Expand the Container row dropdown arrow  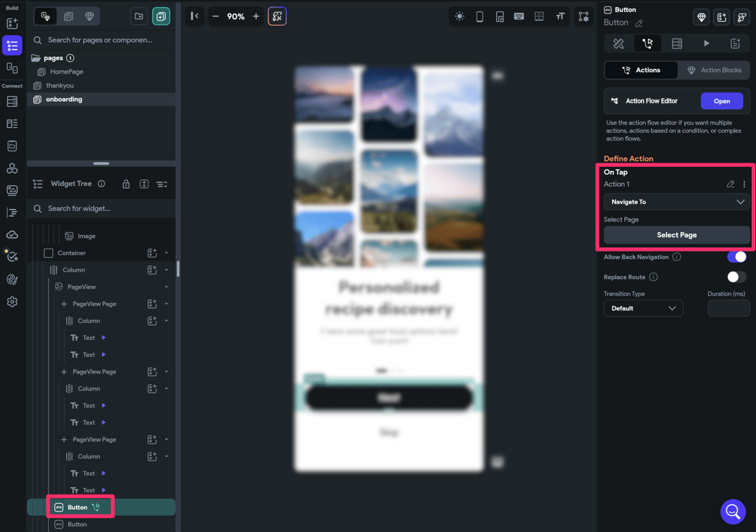coord(166,253)
